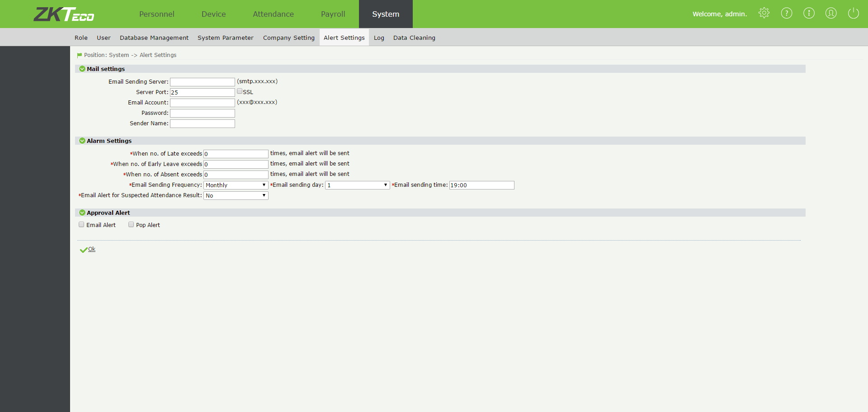The height and width of the screenshot is (412, 868).
Task: Expand the Email sending day dropdown
Action: point(357,185)
